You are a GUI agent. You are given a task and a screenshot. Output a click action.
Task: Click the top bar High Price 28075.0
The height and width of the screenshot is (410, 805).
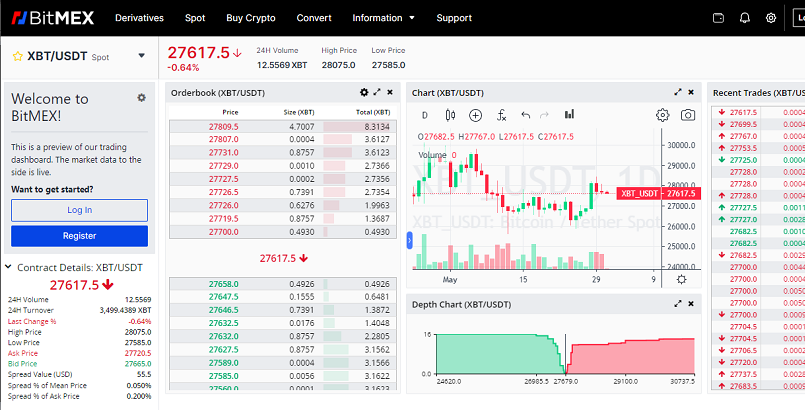pyautogui.click(x=339, y=65)
